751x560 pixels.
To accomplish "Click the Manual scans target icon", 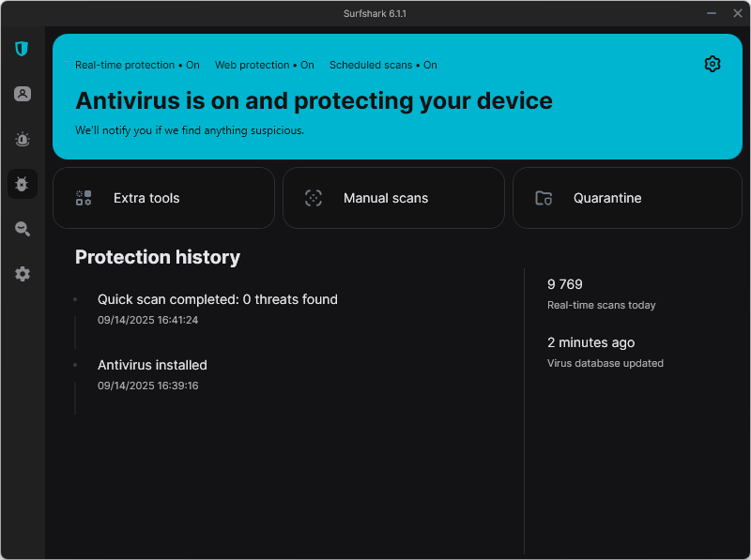I will tap(314, 198).
